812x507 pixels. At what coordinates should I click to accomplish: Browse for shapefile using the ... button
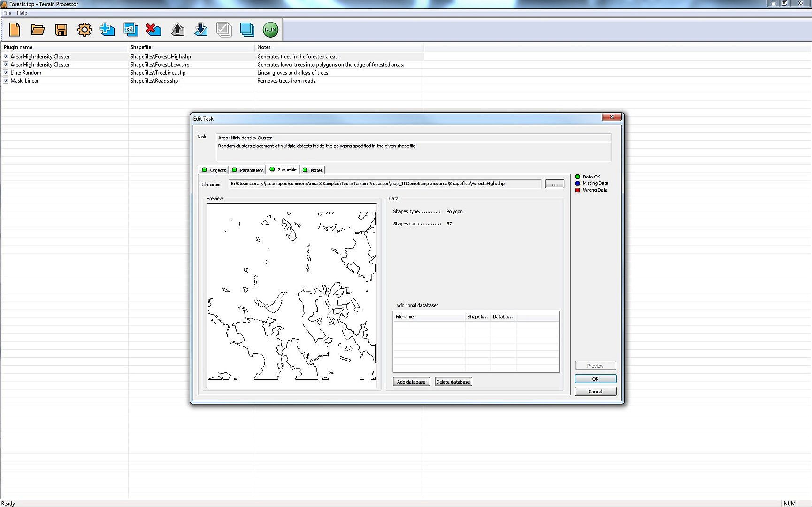[554, 184]
